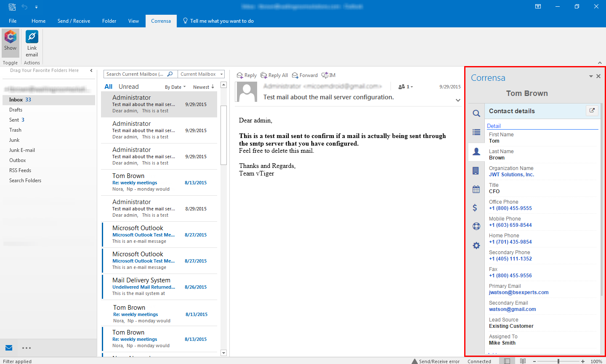
Task: Click the zoom slider handle
Action: (558, 361)
